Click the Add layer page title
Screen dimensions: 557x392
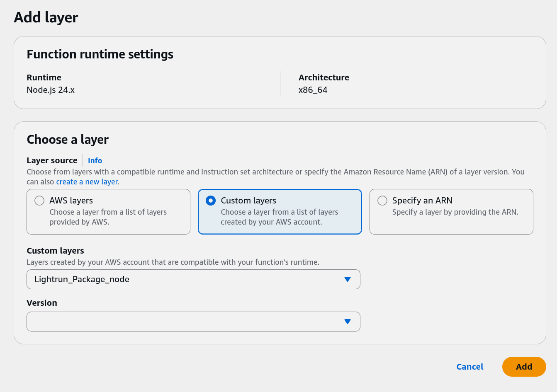(46, 17)
